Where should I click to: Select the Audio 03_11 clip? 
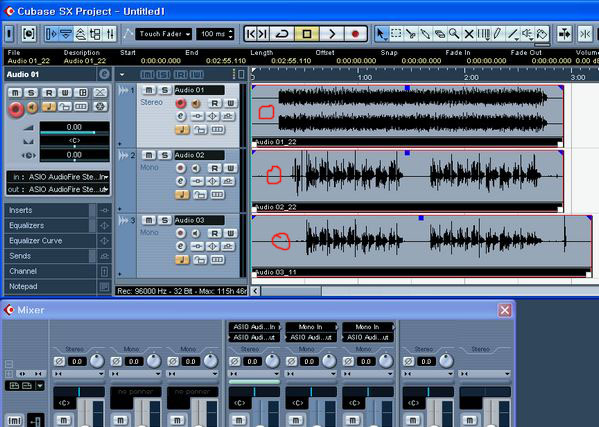point(421,246)
